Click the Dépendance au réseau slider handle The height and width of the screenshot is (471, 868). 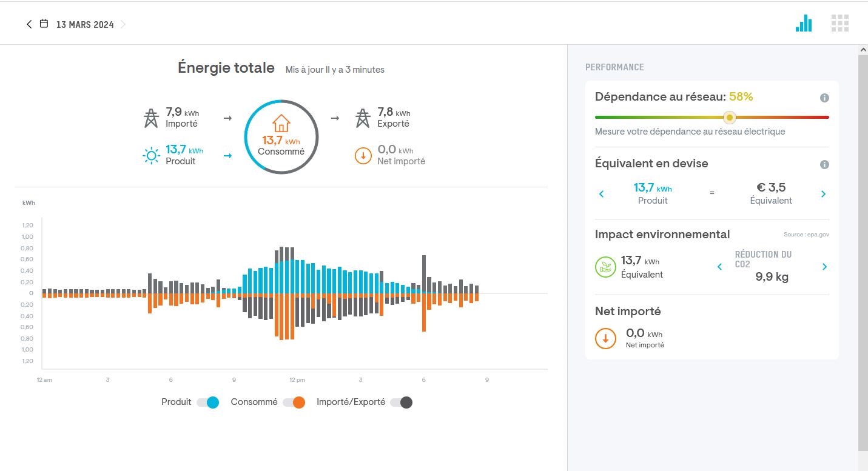730,117
